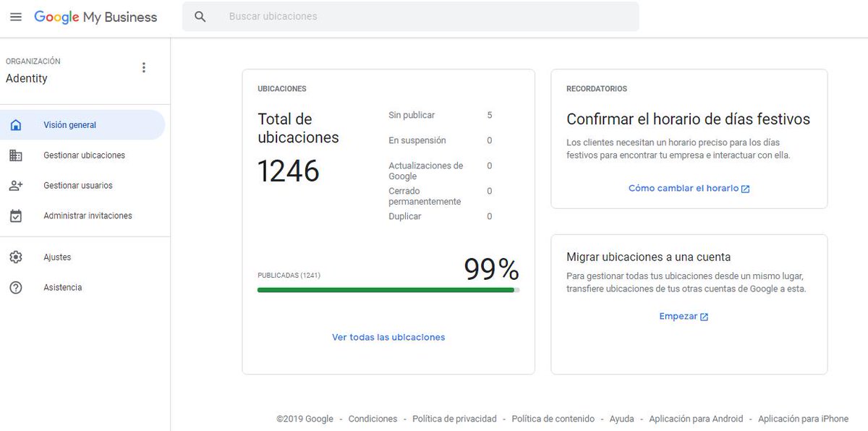The image size is (868, 431).
Task: Open the Adentity organization options menu
Action: click(x=143, y=68)
